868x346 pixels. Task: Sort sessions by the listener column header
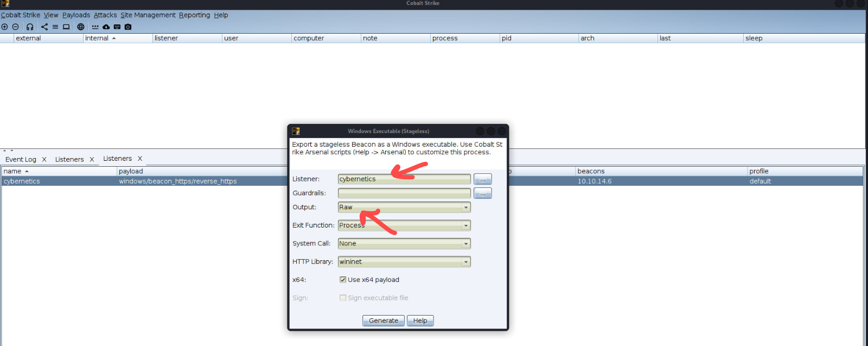(187, 38)
